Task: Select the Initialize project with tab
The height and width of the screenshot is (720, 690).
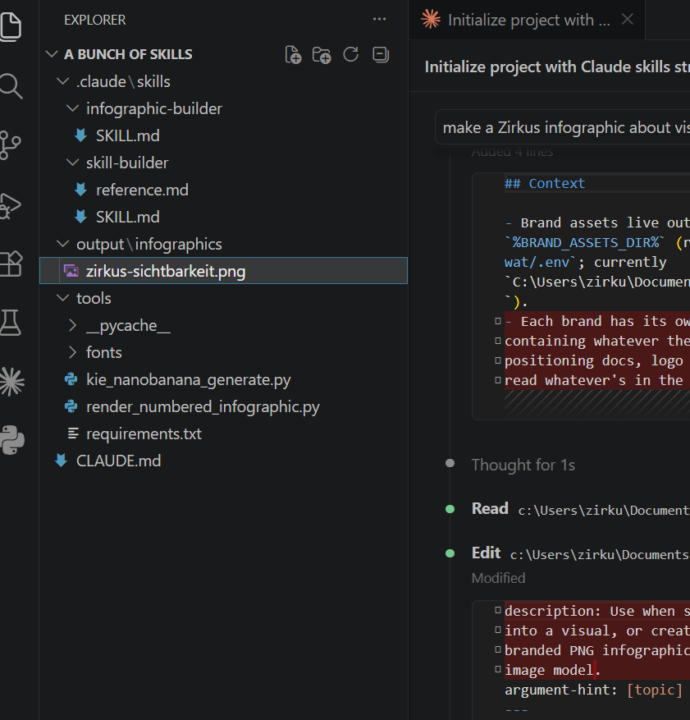Action: (x=527, y=20)
